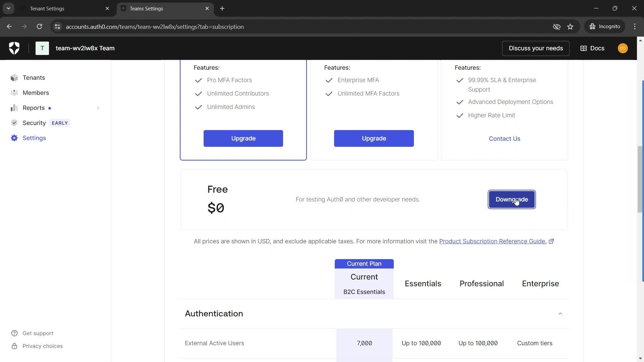Image resolution: width=644 pixels, height=362 pixels.
Task: Click Upgrade under Pro MFA Factors plan
Action: click(x=243, y=138)
